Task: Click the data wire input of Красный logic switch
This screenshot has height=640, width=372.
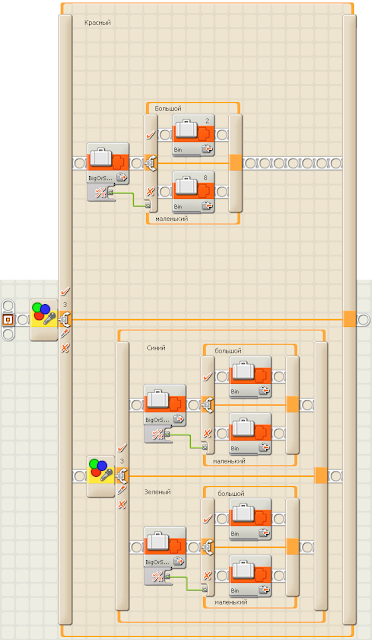Action: pyautogui.click(x=148, y=206)
